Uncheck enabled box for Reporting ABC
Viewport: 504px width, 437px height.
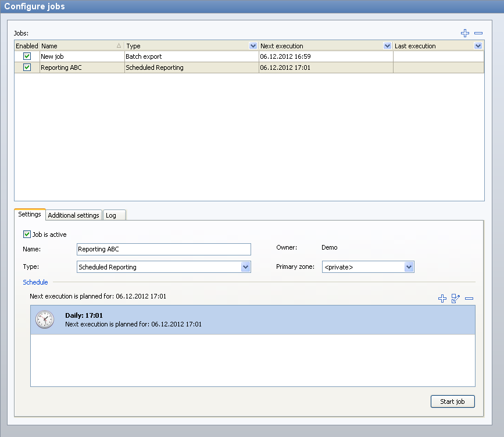(x=27, y=67)
